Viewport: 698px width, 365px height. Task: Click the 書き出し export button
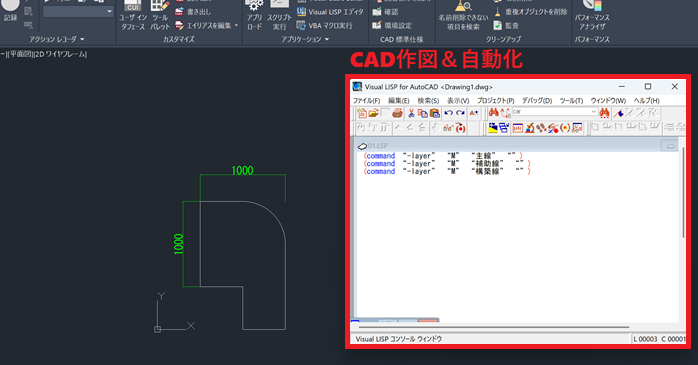[192, 12]
